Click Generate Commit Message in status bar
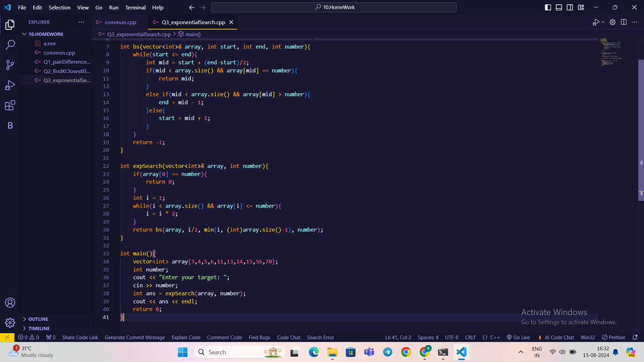Viewport: 644px width, 362px height. coord(135,337)
